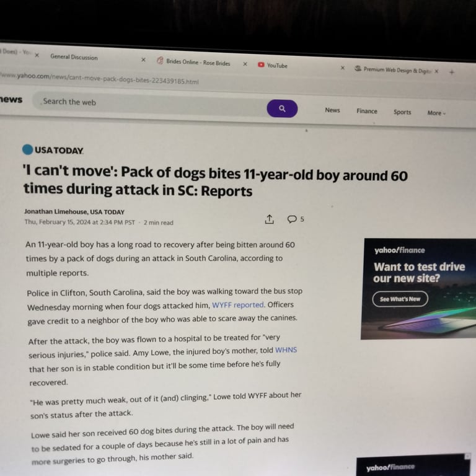Viewport: 476px width, 476px height.
Task: Click the USA TODAY logo
Action: [x=53, y=150]
